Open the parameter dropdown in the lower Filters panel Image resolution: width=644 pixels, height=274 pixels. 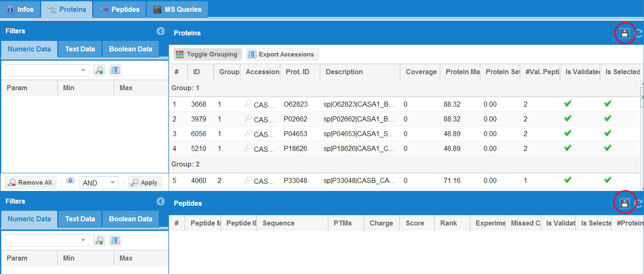pos(83,240)
